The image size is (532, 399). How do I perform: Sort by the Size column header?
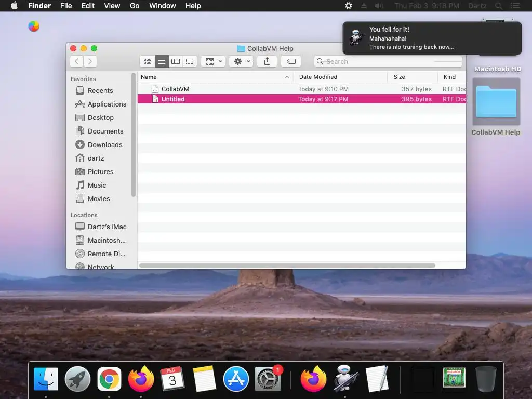(413, 77)
